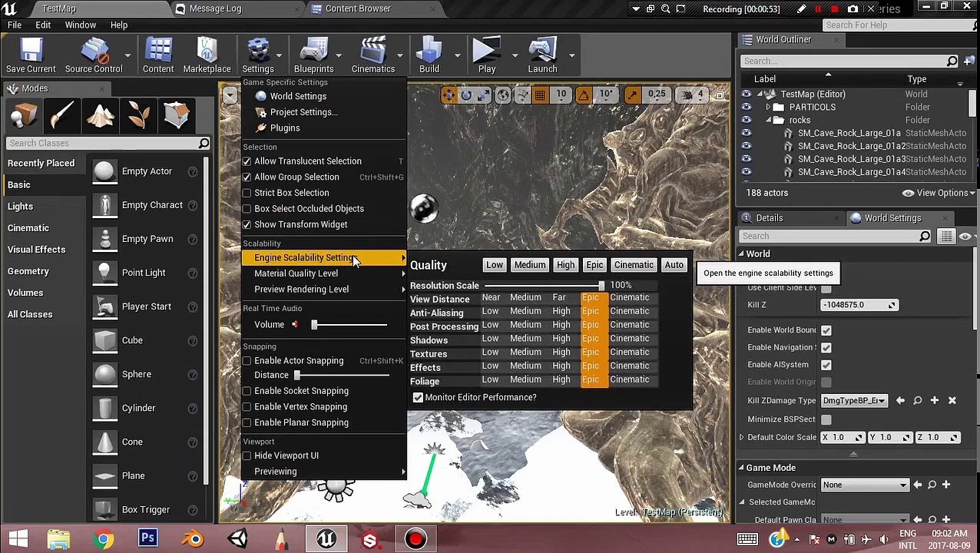Start Play in editor
The image size is (980, 553).
pyautogui.click(x=487, y=55)
